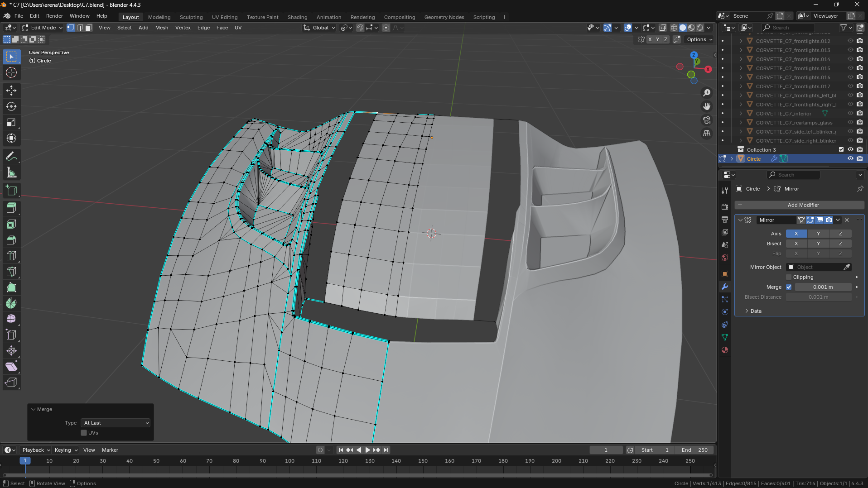Activate the Rotate tool
The image size is (868, 488).
pyautogui.click(x=11, y=106)
